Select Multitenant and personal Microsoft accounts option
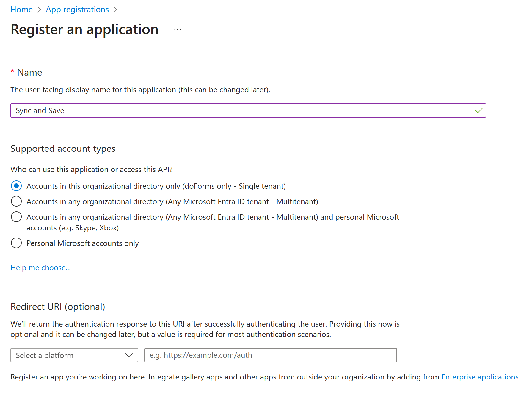 (x=16, y=217)
